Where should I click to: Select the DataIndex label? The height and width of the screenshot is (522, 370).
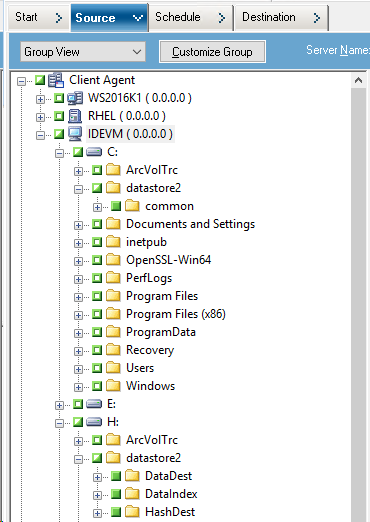tap(171, 494)
